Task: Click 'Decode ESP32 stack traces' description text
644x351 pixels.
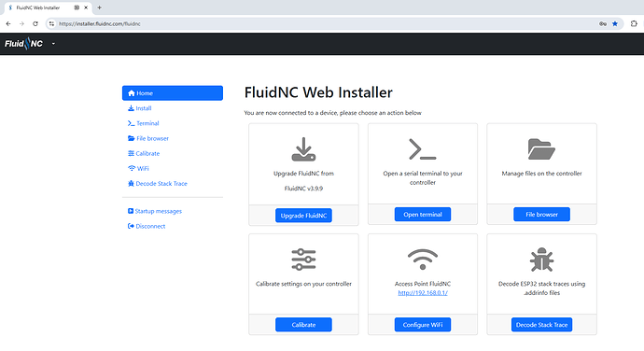Action: tap(541, 288)
